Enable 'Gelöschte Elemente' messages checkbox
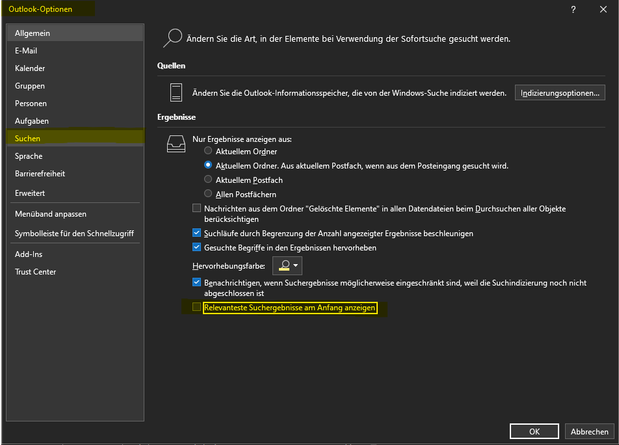The image size is (619, 445). [x=196, y=208]
